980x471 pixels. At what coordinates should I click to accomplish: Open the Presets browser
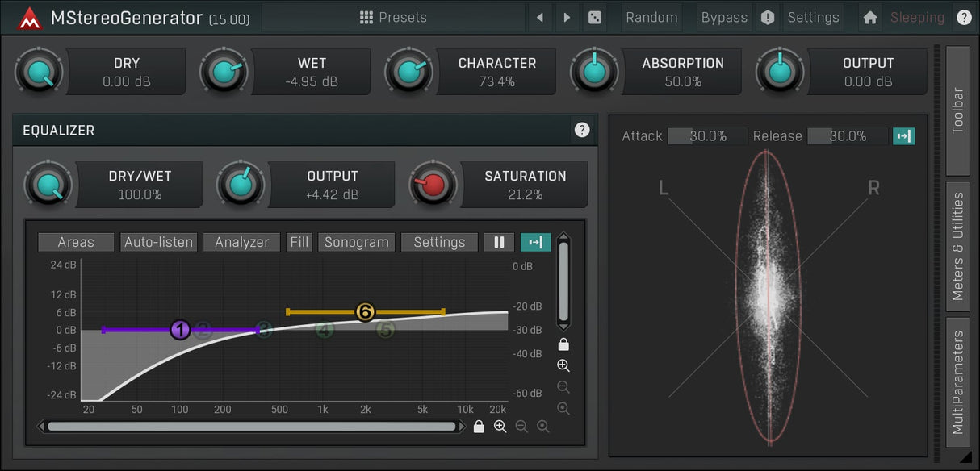393,18
